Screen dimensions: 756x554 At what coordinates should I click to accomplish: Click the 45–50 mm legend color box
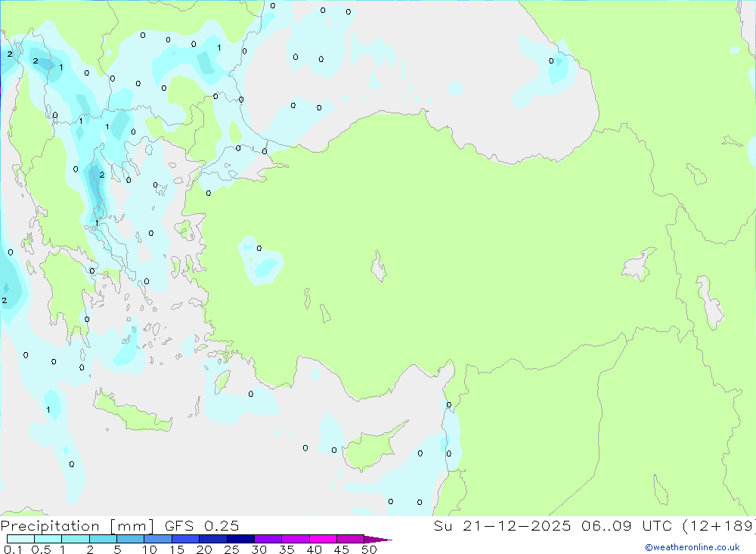[x=351, y=539]
